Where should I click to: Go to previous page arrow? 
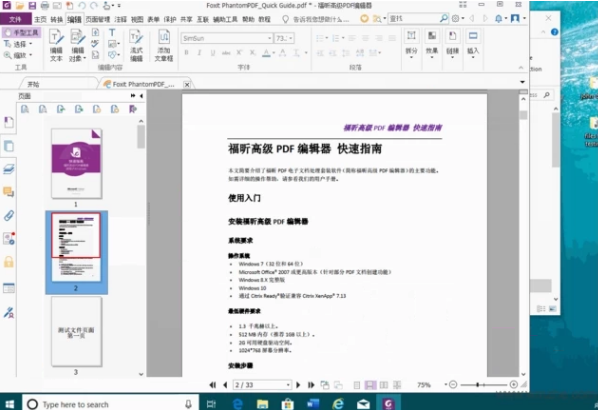225,385
